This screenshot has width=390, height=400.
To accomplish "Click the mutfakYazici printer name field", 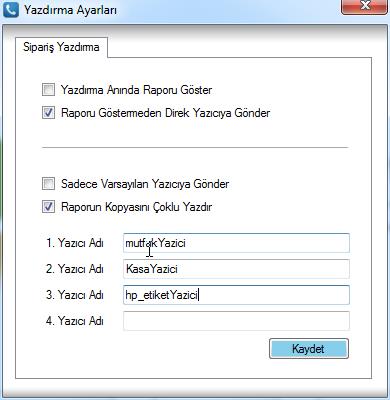I will (x=236, y=243).
